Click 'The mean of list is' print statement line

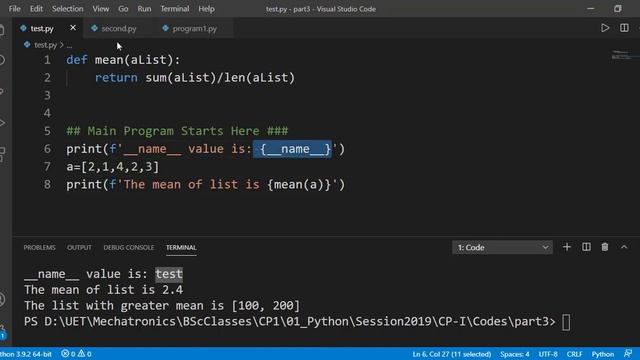point(206,184)
